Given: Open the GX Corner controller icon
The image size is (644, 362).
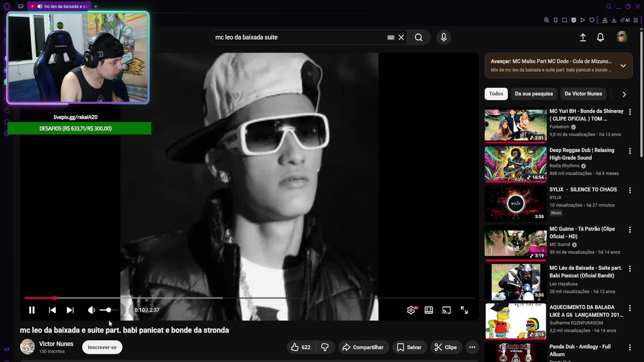Looking at the screenshot, I should click(21, 7).
